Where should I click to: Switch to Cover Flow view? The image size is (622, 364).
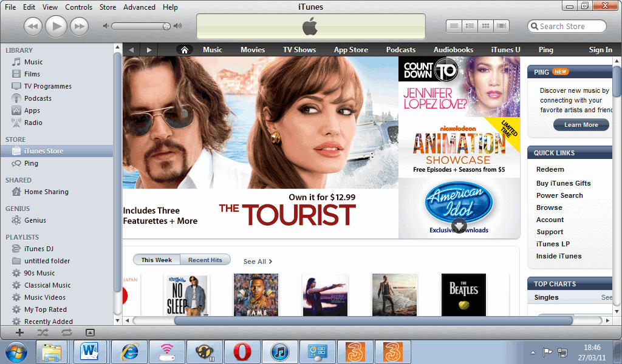point(501,26)
